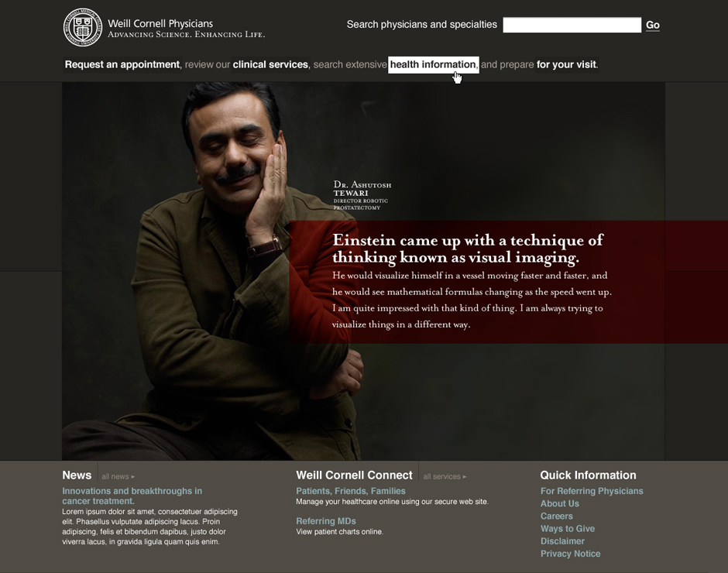Expand the all news arrow link
Image resolution: width=728 pixels, height=573 pixels.
pyautogui.click(x=118, y=476)
